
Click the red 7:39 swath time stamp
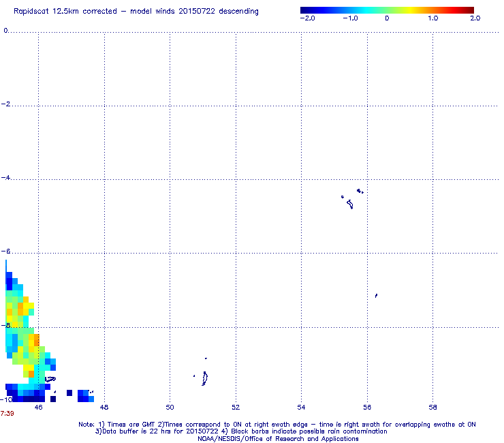[7, 414]
